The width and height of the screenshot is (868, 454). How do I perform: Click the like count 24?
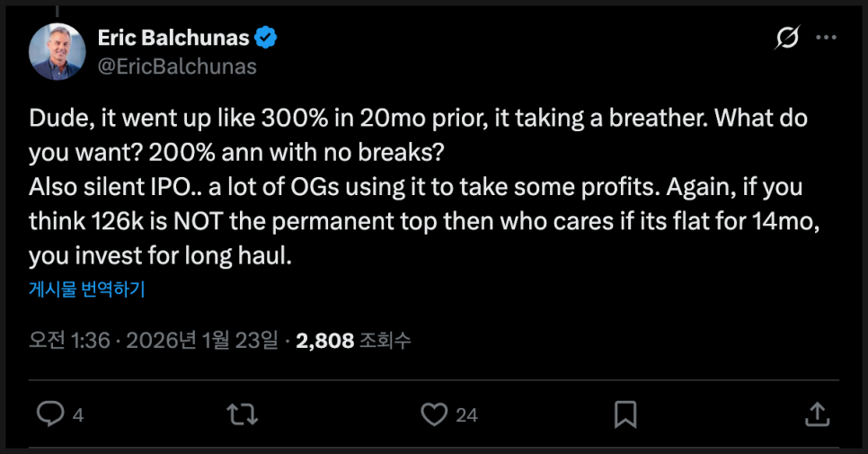coord(466,414)
